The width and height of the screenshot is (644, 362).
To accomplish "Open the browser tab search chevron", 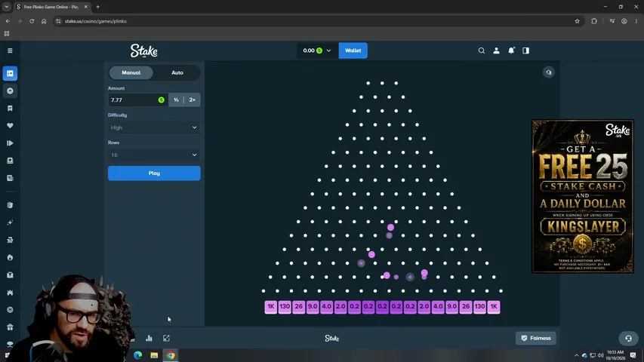I will pos(7,7).
